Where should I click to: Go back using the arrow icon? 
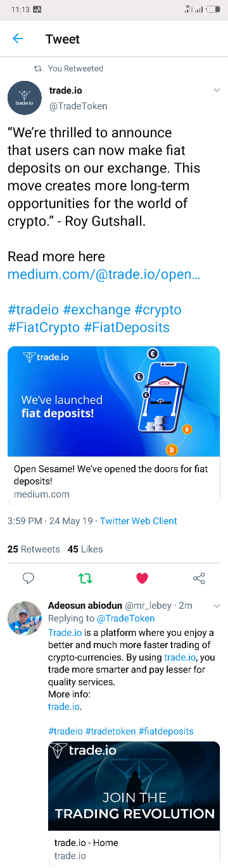18,39
